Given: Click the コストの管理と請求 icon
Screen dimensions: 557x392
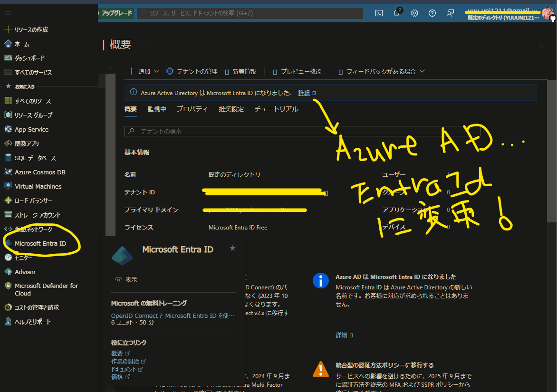Looking at the screenshot, I should coord(8,307).
